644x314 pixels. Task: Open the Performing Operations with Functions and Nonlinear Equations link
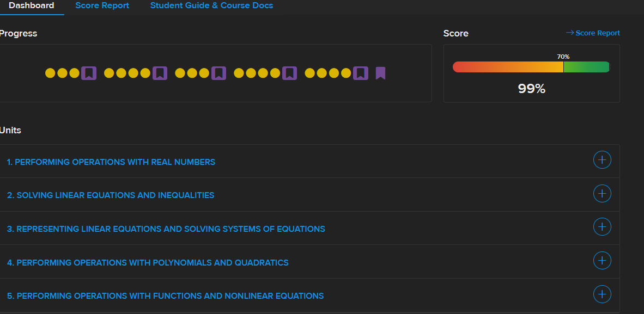pyautogui.click(x=165, y=296)
